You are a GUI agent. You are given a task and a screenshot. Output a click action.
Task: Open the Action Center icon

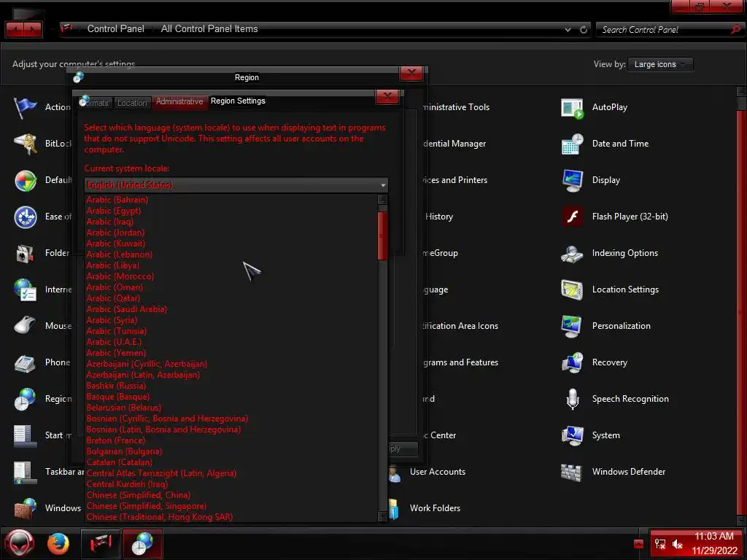[x=26, y=108]
